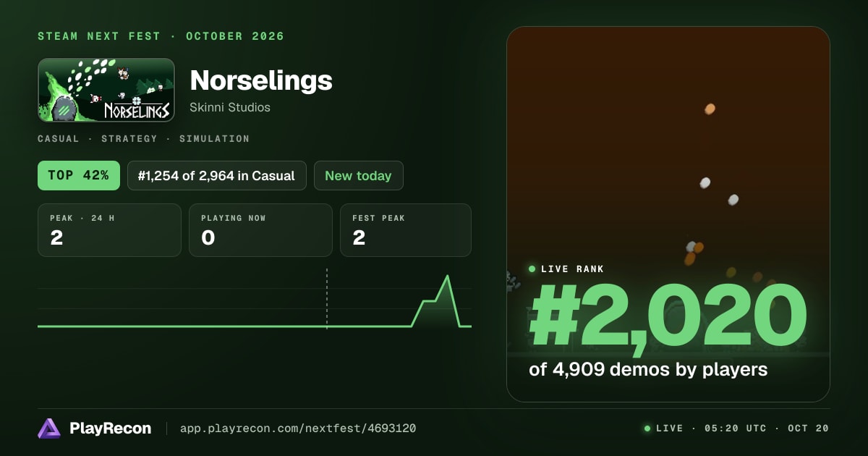Select the FEST PEAK stat card
Viewport: 868px width, 456px height.
point(406,230)
